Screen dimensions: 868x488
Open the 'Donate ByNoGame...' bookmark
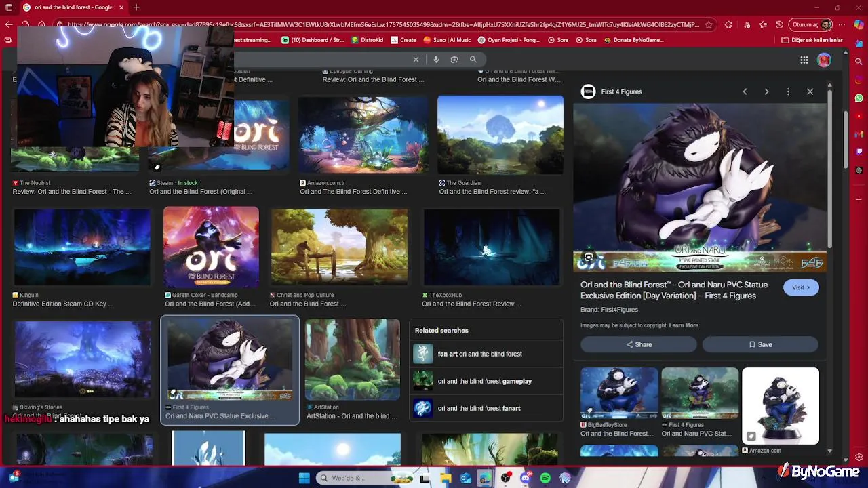633,40
